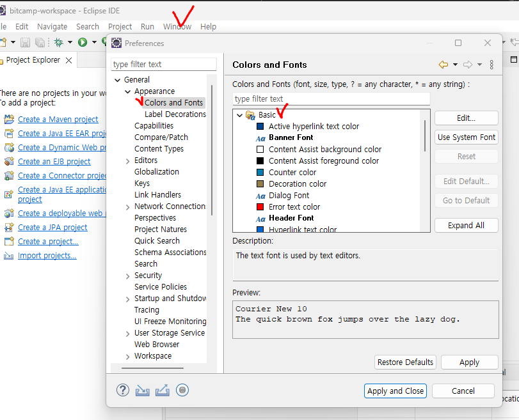
Task: Expand the User Storage Service node
Action: (128, 334)
